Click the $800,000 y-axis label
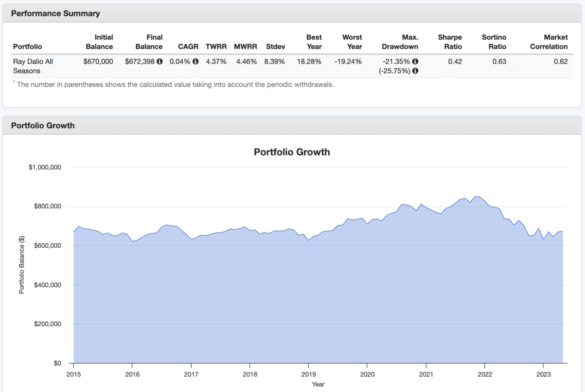Screen dimensions: 585x392 pyautogui.click(x=48, y=206)
